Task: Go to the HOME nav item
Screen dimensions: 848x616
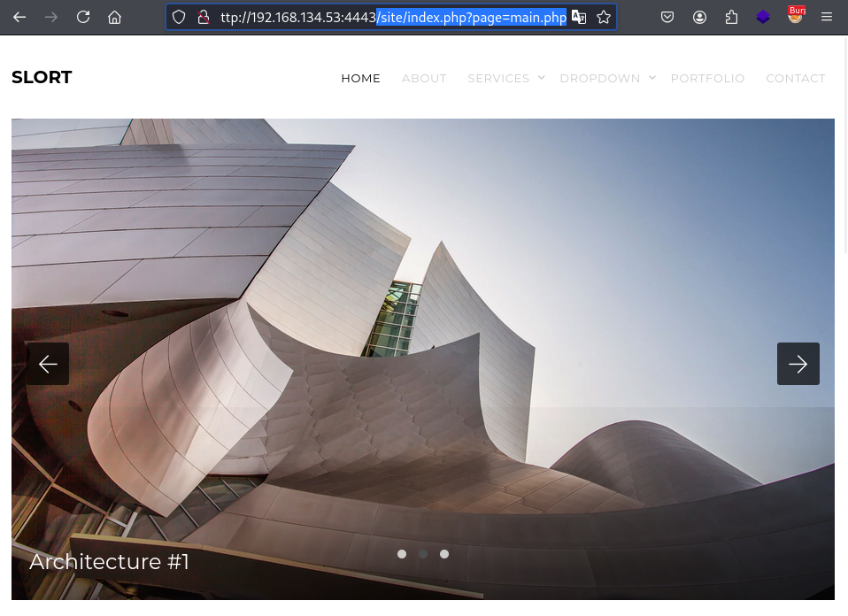Action: pyautogui.click(x=361, y=79)
